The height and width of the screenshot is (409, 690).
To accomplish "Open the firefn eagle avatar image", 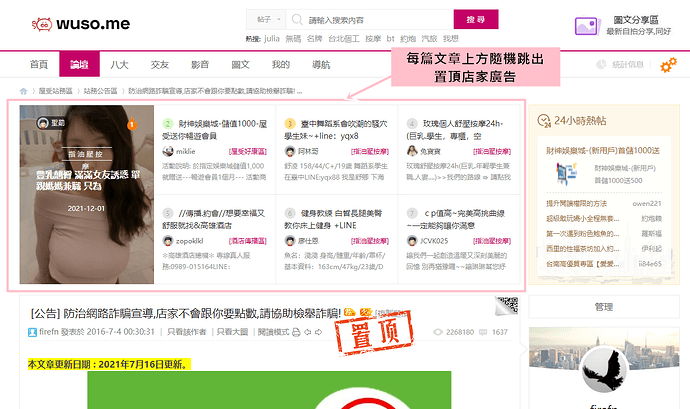I will pos(604,369).
